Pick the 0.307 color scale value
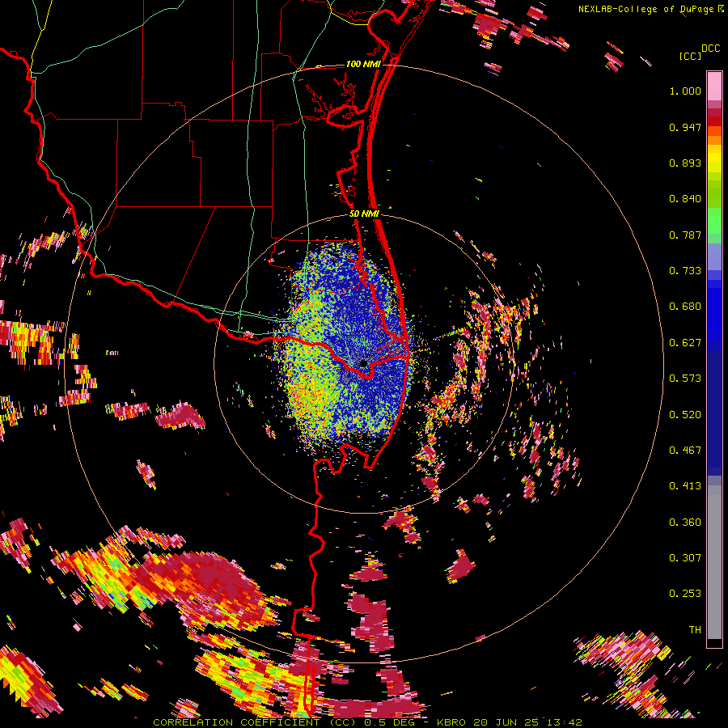Screen dimensions: 728x728 [685, 558]
